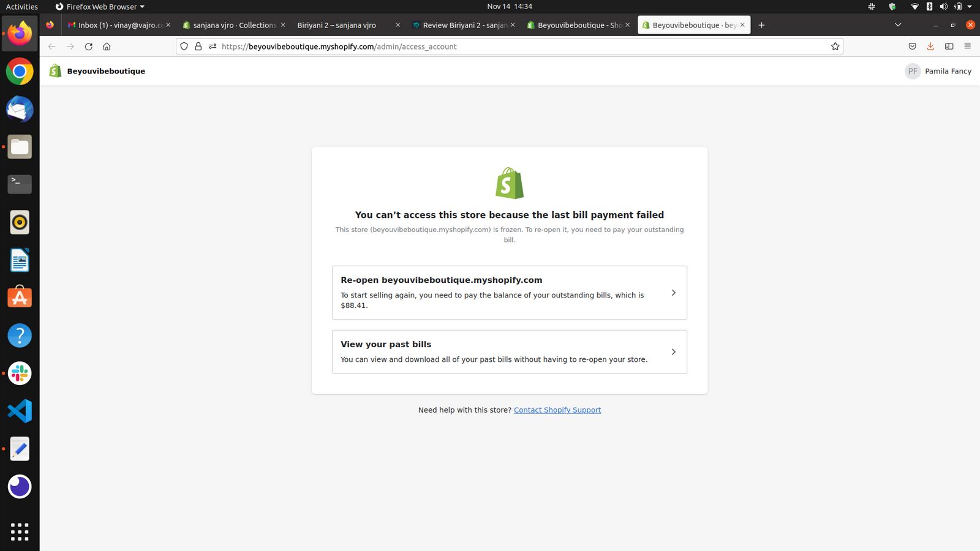Click Slack tray icon in top bar
This screenshot has width=980, height=551.
tap(872, 7)
